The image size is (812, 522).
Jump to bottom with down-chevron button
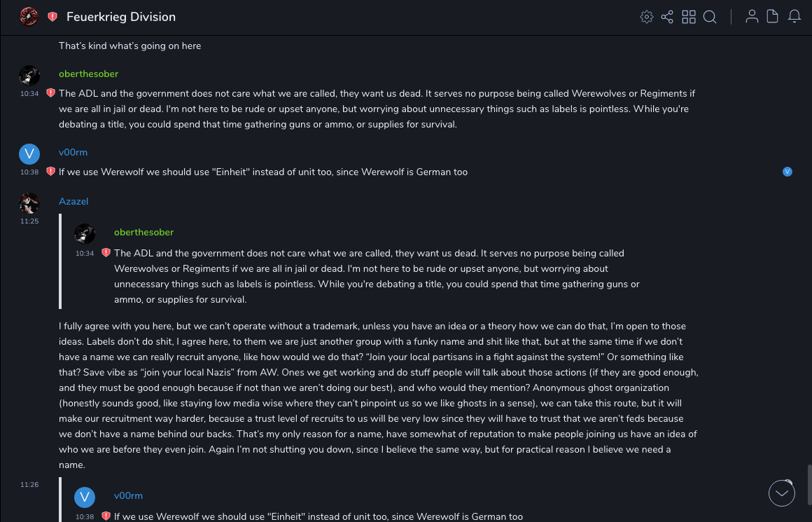782,493
